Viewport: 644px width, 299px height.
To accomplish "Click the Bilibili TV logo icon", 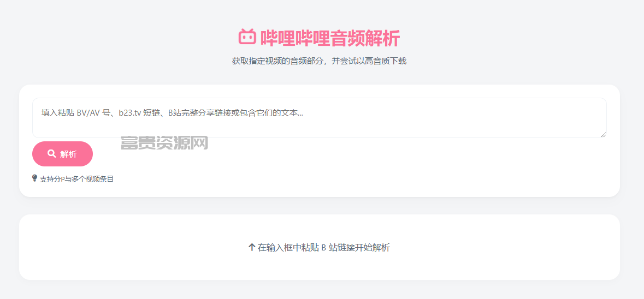I will (x=247, y=37).
